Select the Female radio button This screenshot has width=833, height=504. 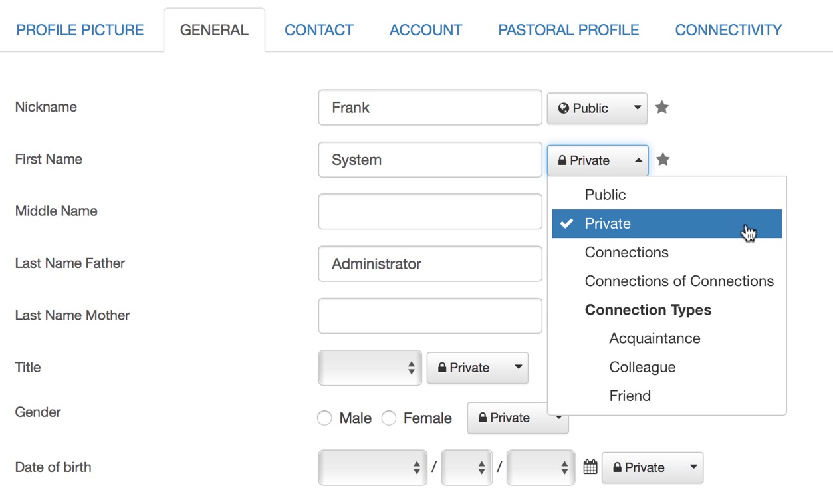389,418
